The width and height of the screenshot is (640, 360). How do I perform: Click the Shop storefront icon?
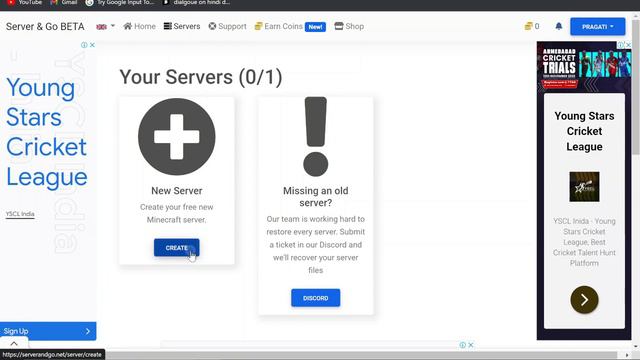click(x=339, y=26)
